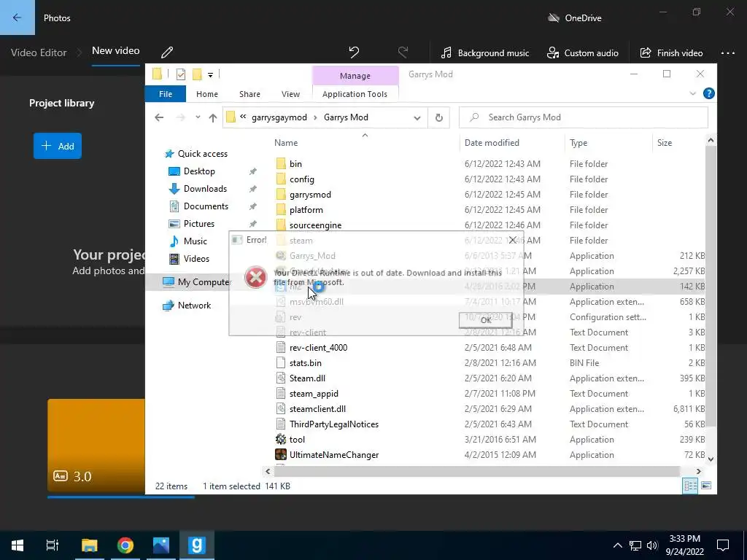Screen dimensions: 747x560
Task: Click the Manage contextual tab
Action: pyautogui.click(x=355, y=76)
